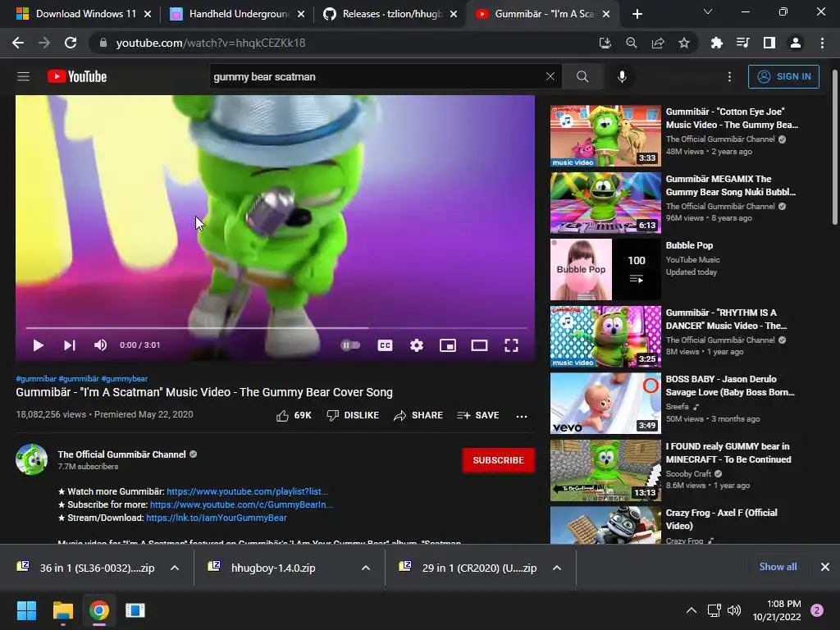Image resolution: width=840 pixels, height=630 pixels.
Task: Show hidden system tray icons chevron
Action: point(692,610)
